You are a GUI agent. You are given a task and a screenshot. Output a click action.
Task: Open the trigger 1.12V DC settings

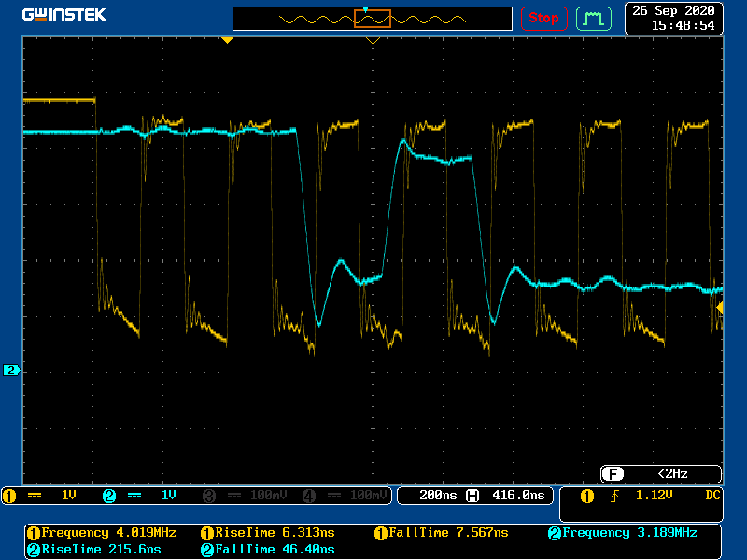coord(652,496)
